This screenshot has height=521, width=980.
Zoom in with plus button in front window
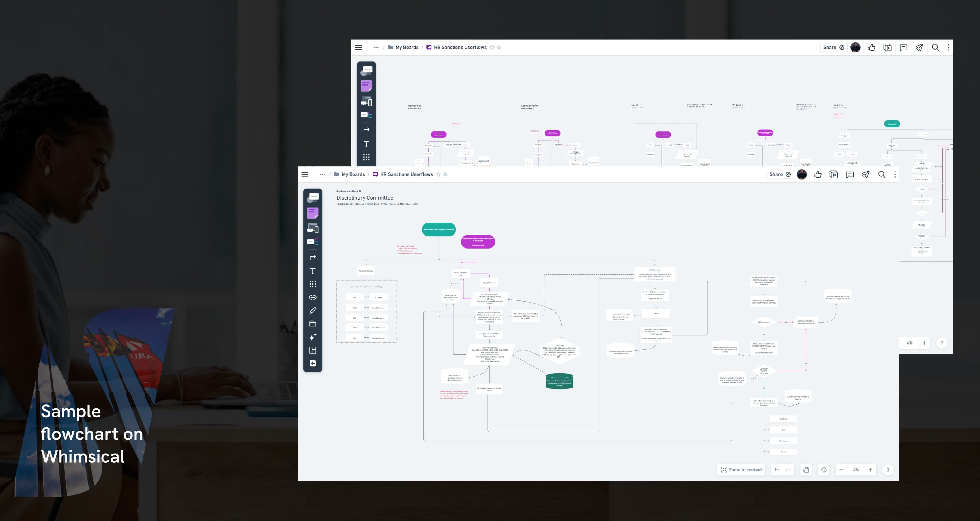pyautogui.click(x=870, y=470)
